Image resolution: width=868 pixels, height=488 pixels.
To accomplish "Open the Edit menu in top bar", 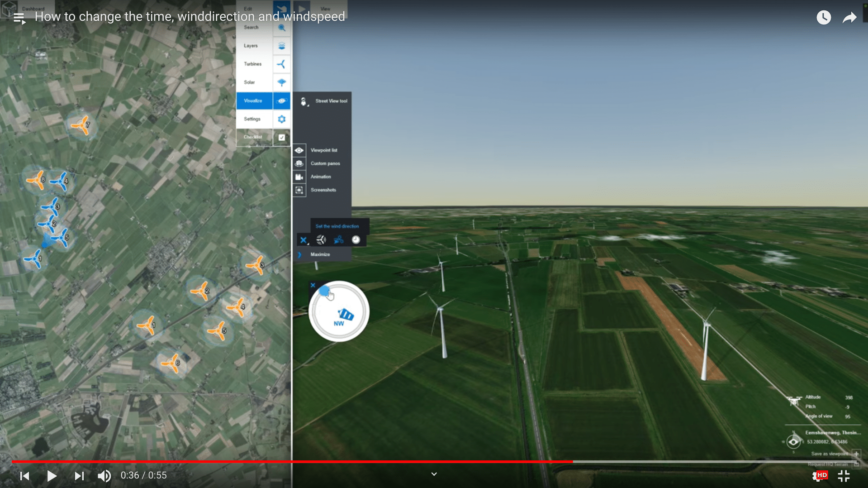I will [248, 9].
